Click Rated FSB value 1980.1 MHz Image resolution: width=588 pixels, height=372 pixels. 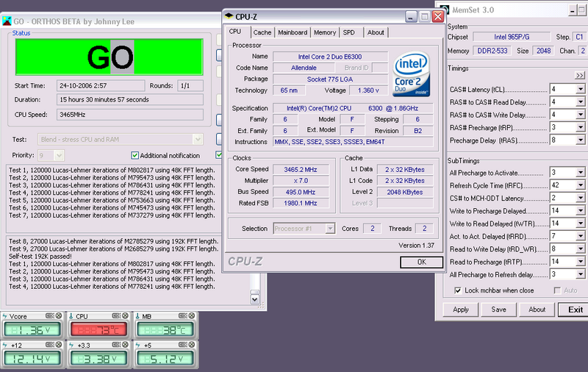pos(301,203)
